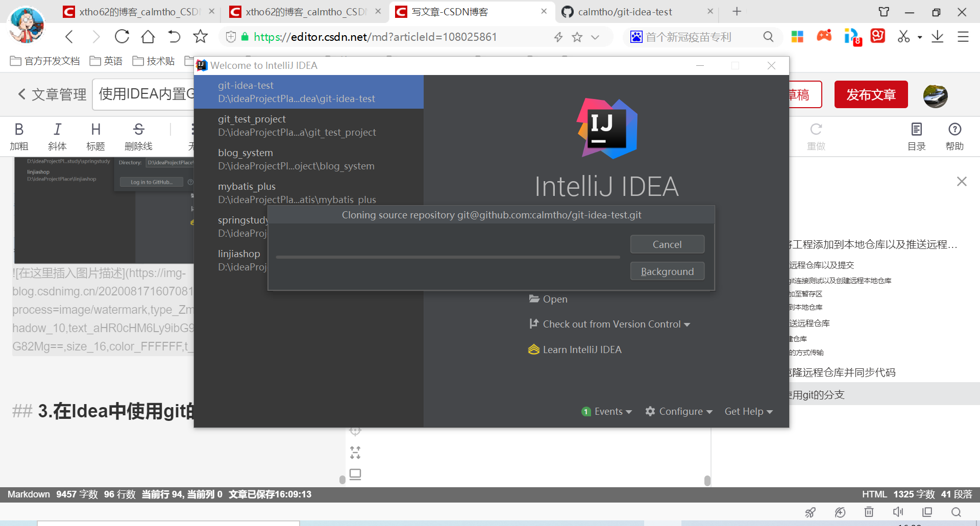980x526 pixels.
Task: Send cloning to Background
Action: tap(667, 271)
